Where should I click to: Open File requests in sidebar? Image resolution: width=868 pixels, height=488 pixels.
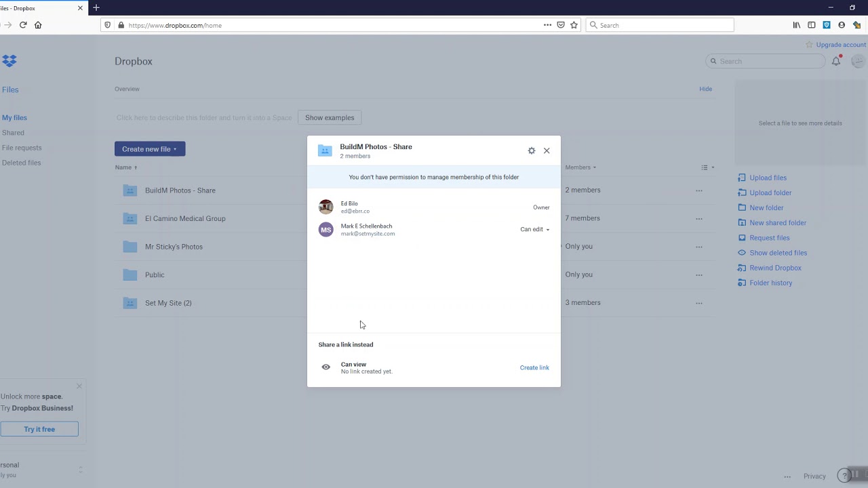pyautogui.click(x=22, y=148)
